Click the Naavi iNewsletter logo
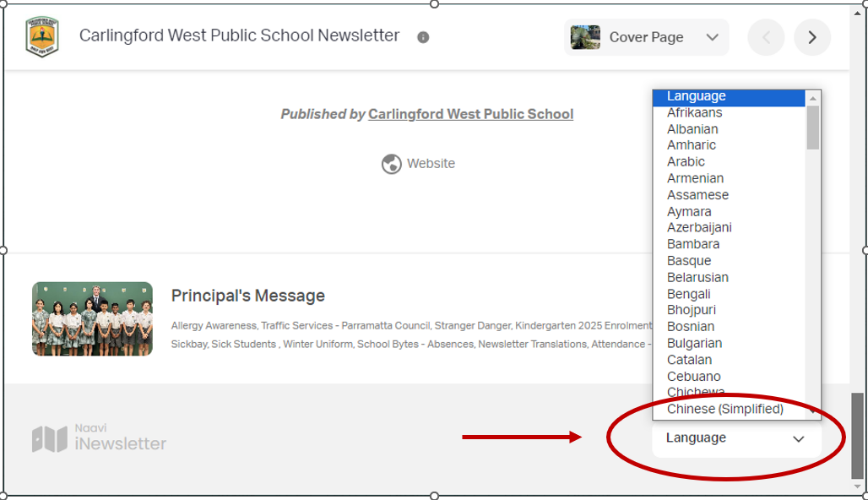Image resolution: width=868 pixels, height=500 pixels. click(99, 437)
